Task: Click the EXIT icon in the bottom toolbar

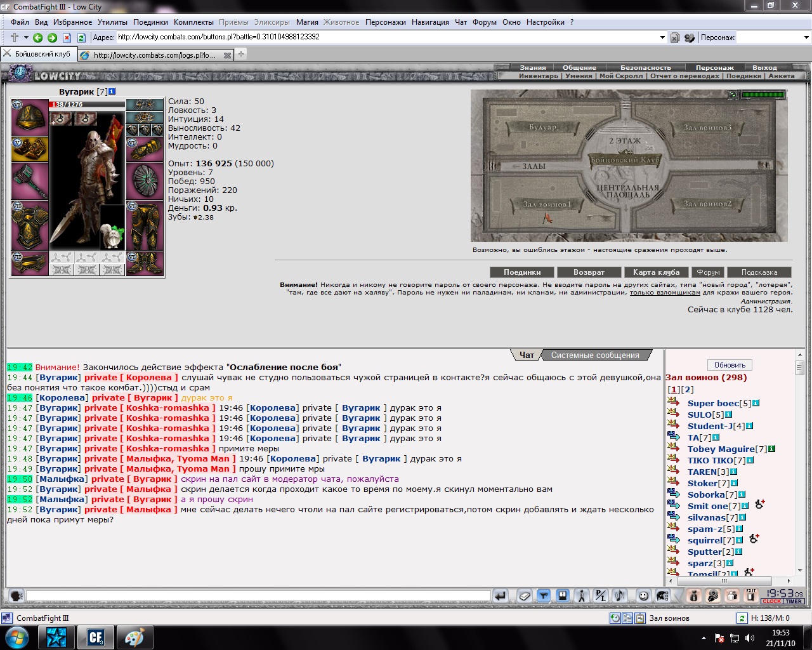Action: pos(751,595)
